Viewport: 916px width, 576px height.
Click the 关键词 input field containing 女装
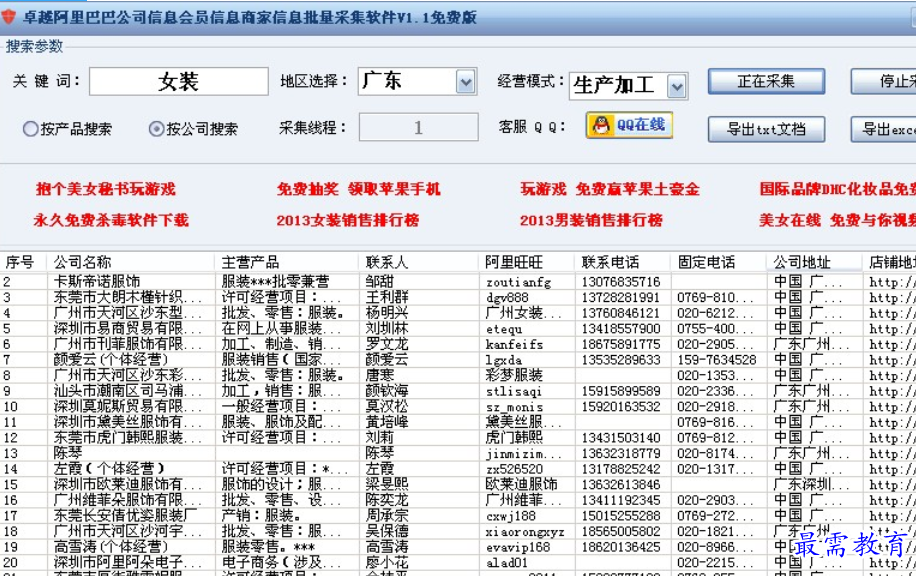pyautogui.click(x=179, y=81)
